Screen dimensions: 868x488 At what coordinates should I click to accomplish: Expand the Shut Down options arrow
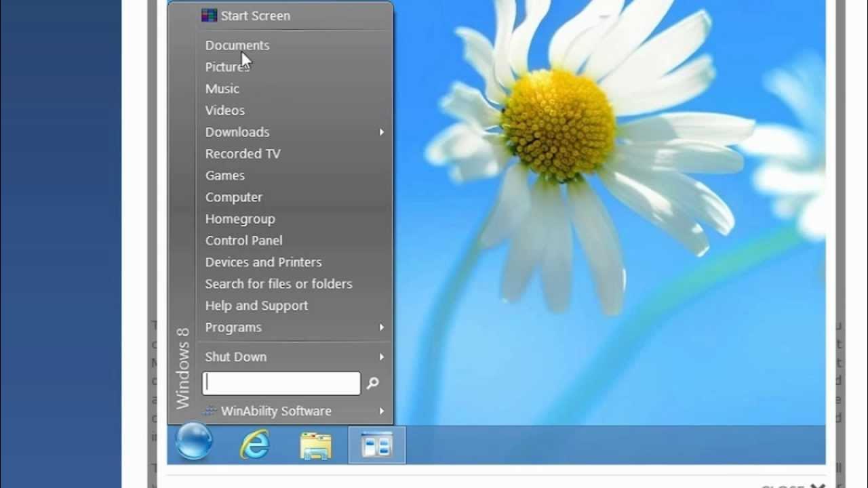(x=381, y=357)
